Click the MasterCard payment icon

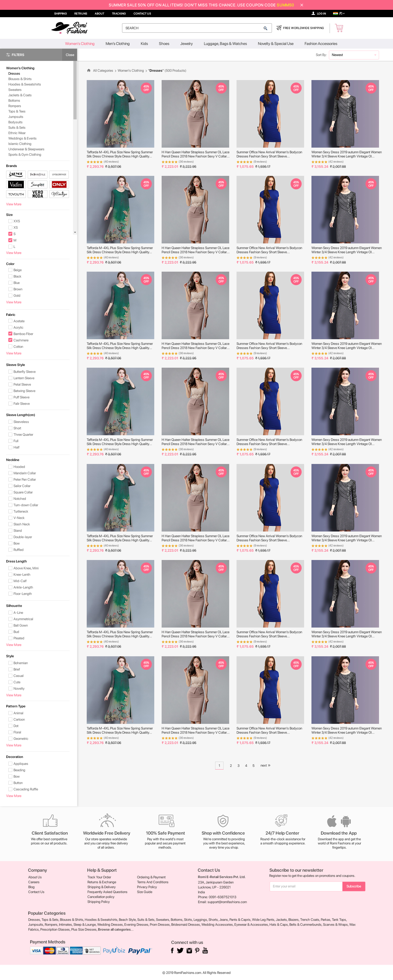pos(49,950)
